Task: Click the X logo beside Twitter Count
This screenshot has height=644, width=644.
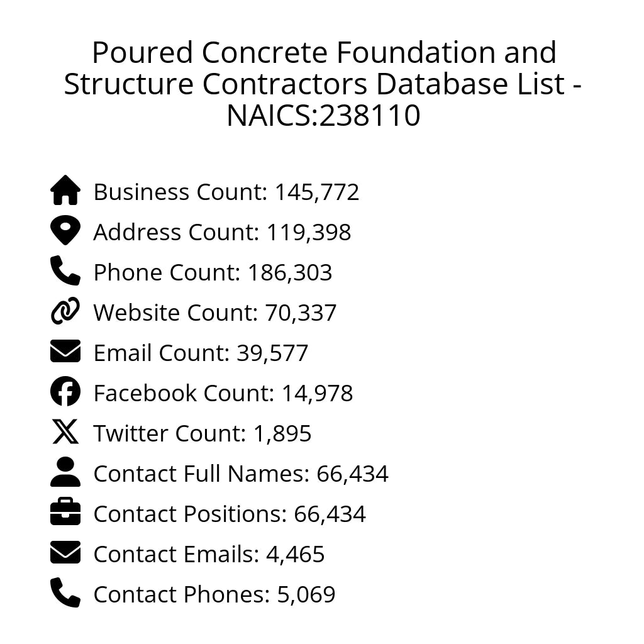Action: click(65, 432)
